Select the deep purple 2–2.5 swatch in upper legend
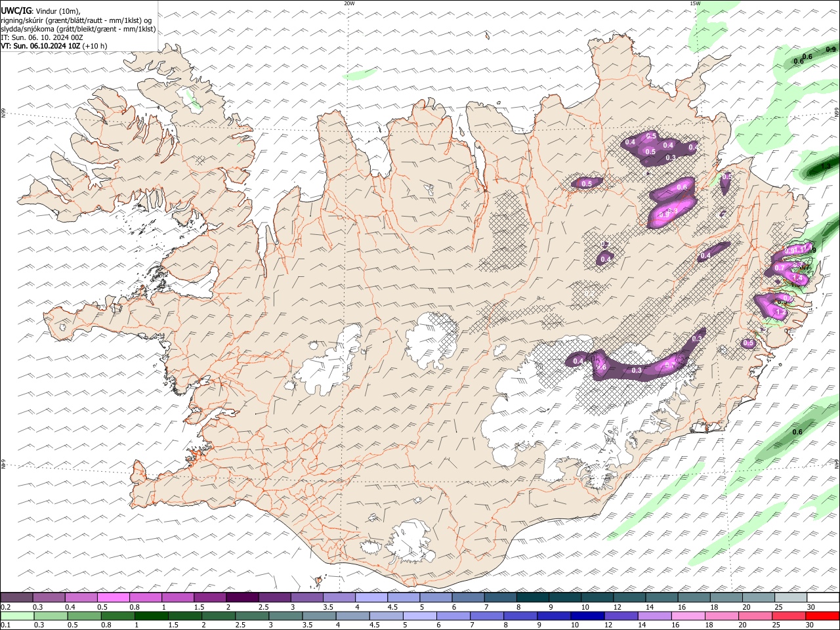Screen dimensions: 840x630 242,597
